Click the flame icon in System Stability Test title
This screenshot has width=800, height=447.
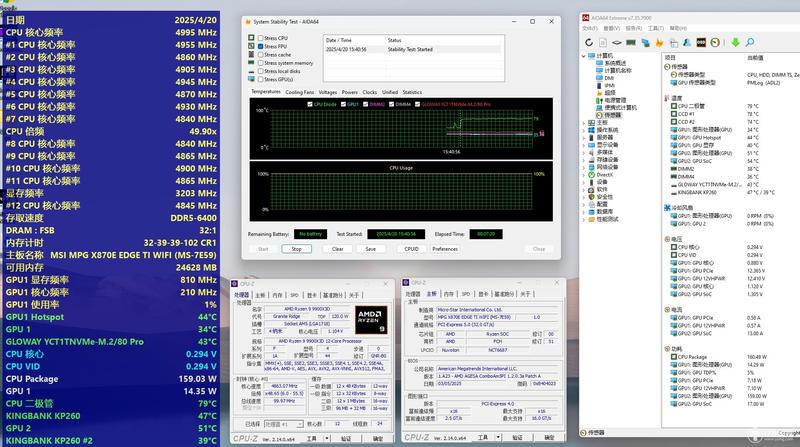[248, 22]
